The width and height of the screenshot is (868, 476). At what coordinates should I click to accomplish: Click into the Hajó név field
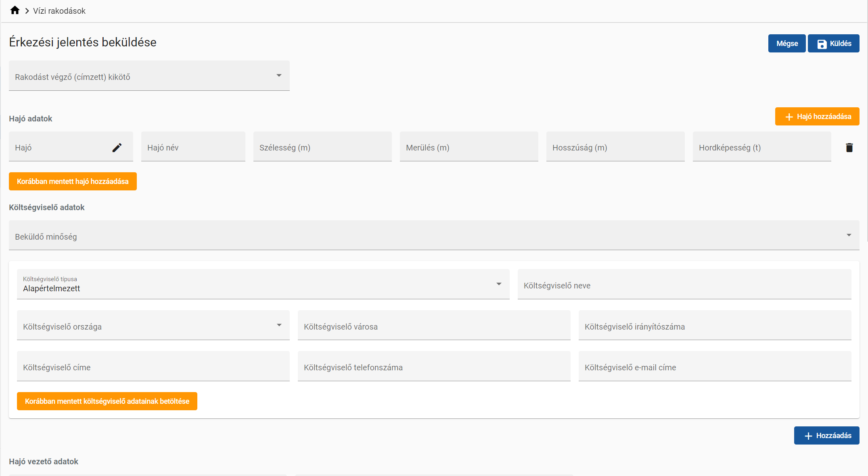coord(193,147)
